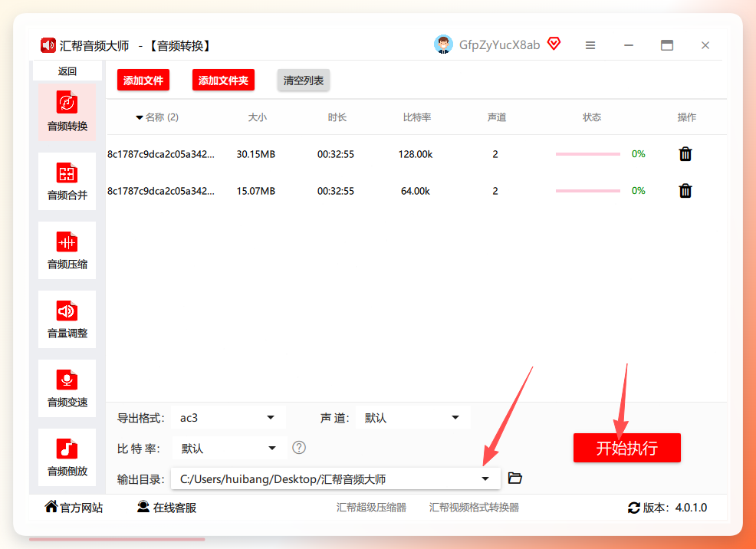Click the 声道 column header
The image size is (756, 549).
(x=497, y=117)
